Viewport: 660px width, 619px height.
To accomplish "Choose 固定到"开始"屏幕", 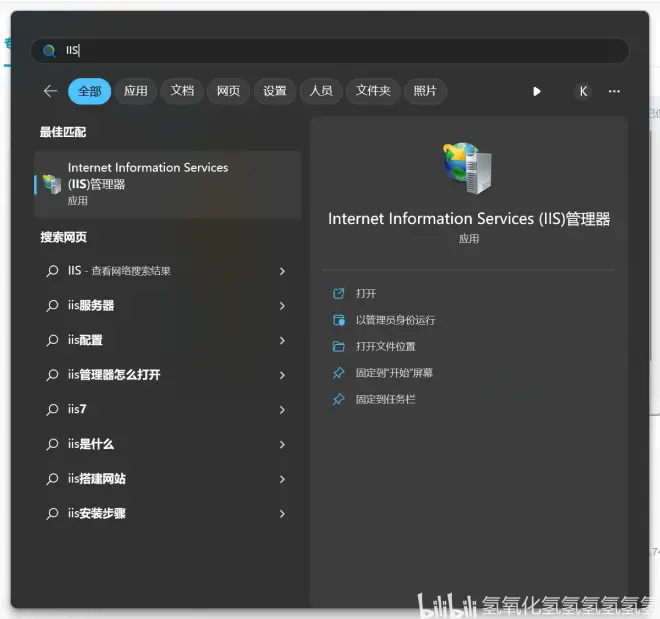I will [x=394, y=373].
